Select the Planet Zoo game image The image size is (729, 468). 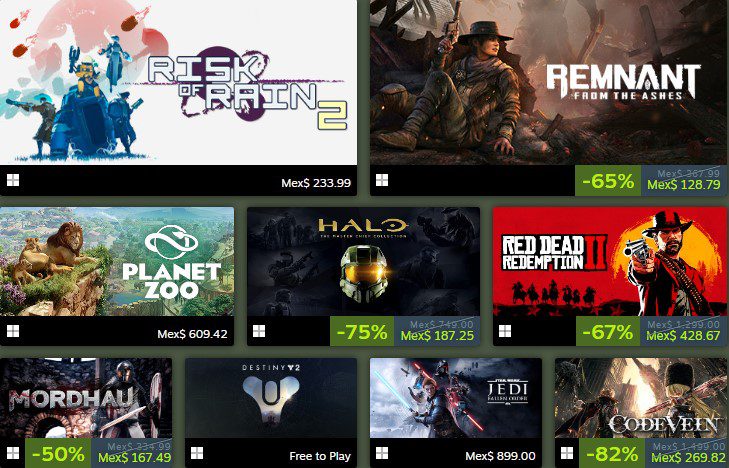coord(117,262)
